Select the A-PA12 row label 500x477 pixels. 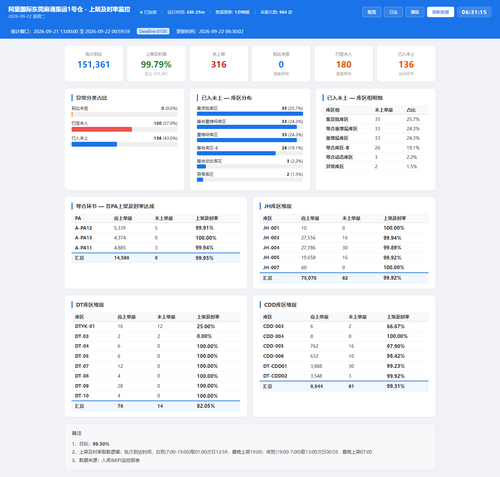click(83, 228)
